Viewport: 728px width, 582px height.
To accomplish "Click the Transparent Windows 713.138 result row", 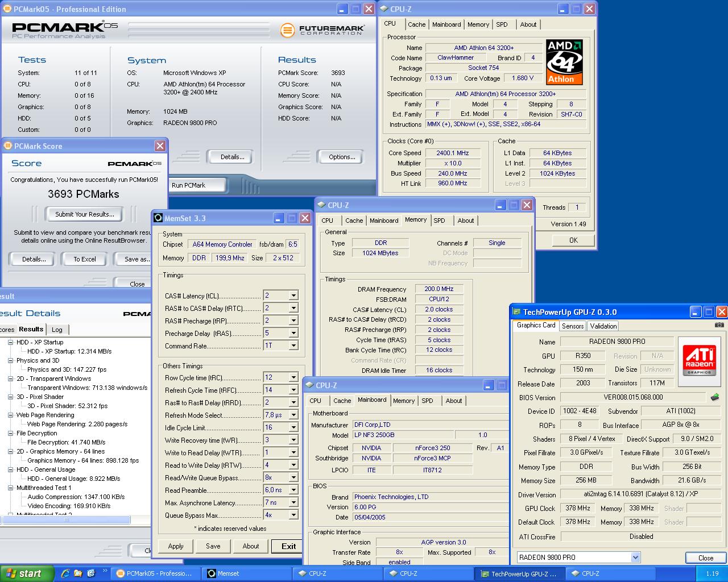I will click(x=88, y=388).
